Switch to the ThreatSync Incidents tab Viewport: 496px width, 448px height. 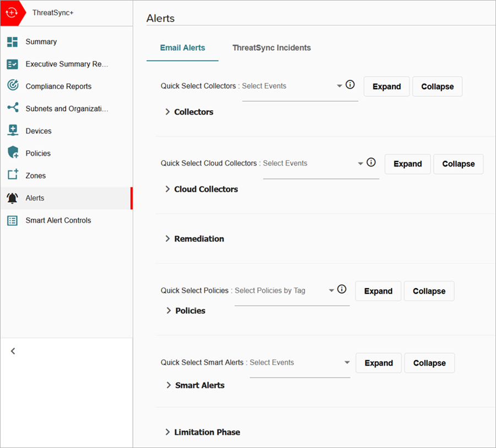pyautogui.click(x=271, y=48)
